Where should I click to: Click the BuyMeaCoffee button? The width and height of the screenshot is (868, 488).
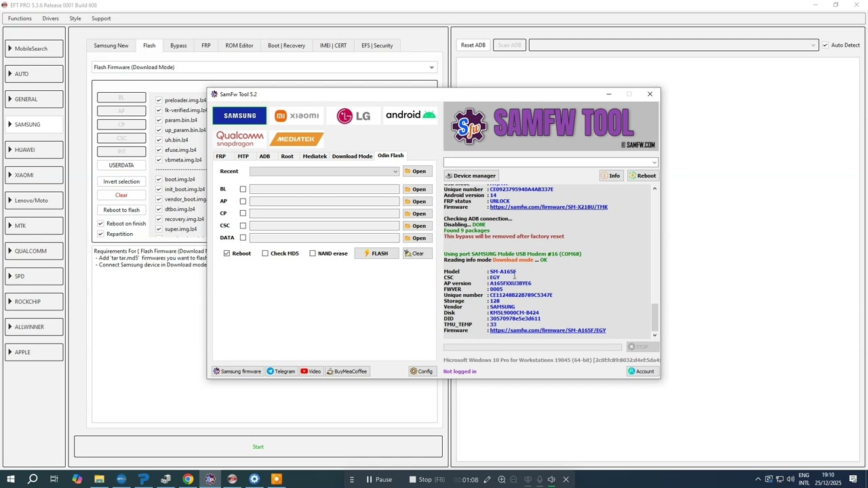(347, 371)
